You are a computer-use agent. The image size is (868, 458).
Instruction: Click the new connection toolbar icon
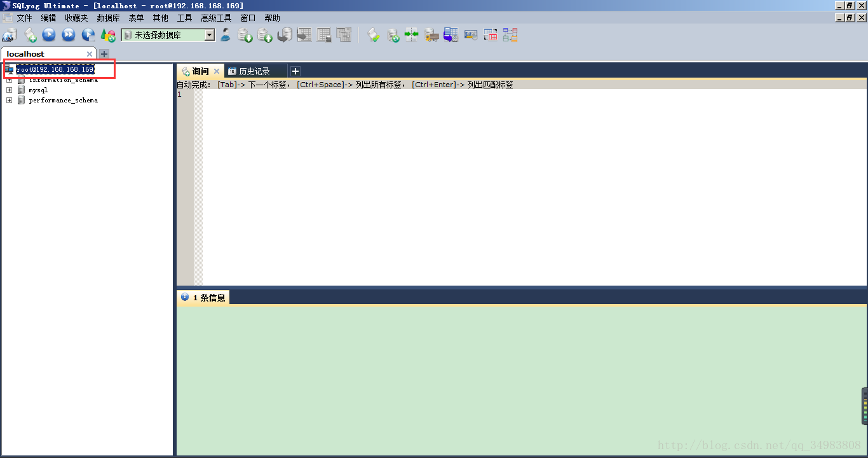[x=10, y=35]
